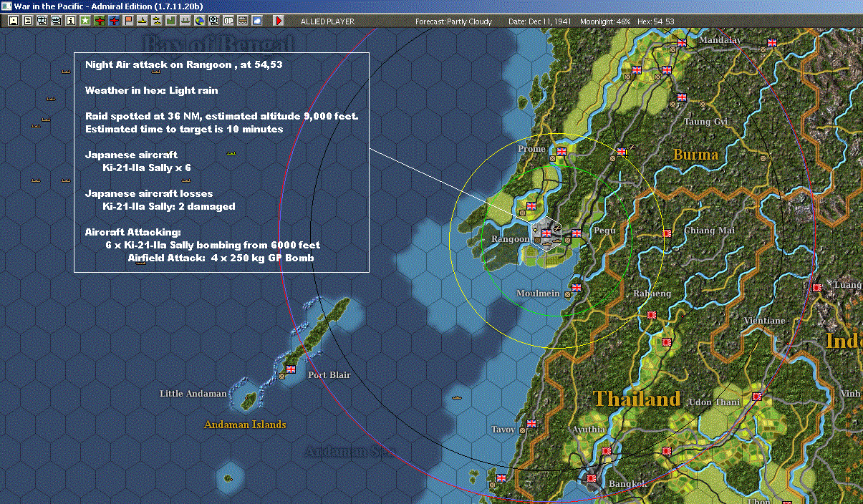Image resolution: width=863 pixels, height=504 pixels.
Task: Open the white star on green icon
Action: click(x=85, y=21)
